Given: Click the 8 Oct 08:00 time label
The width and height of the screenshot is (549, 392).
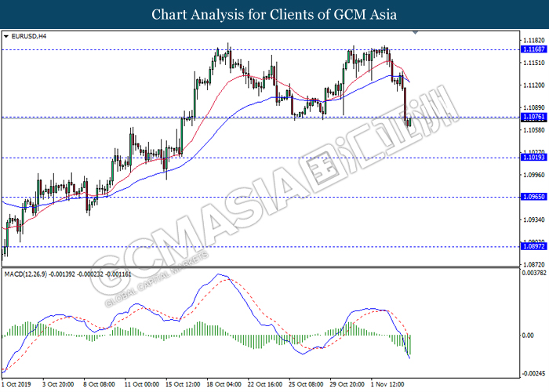Looking at the screenshot, I should click(99, 384).
